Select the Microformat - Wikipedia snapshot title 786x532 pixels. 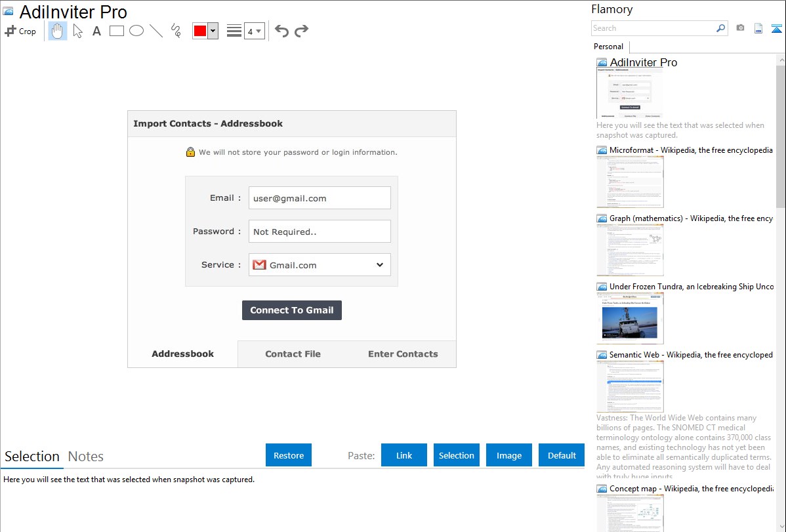[x=691, y=150]
